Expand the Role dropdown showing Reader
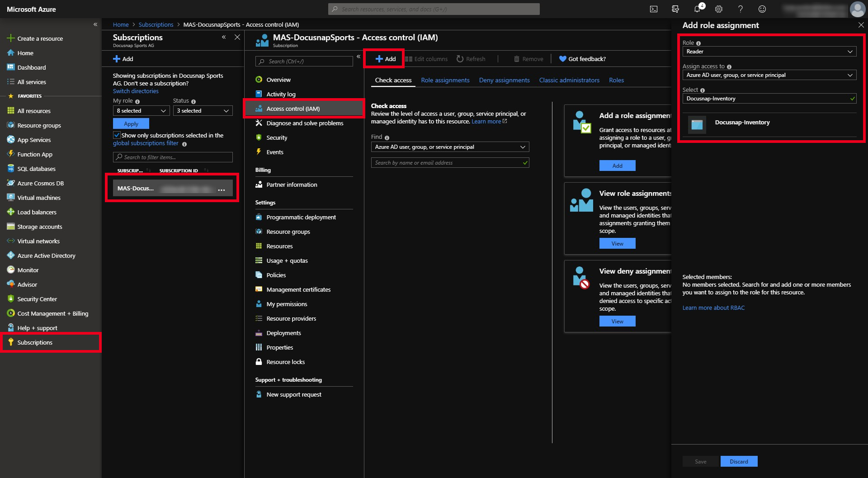This screenshot has width=868, height=478. pyautogui.click(x=769, y=52)
